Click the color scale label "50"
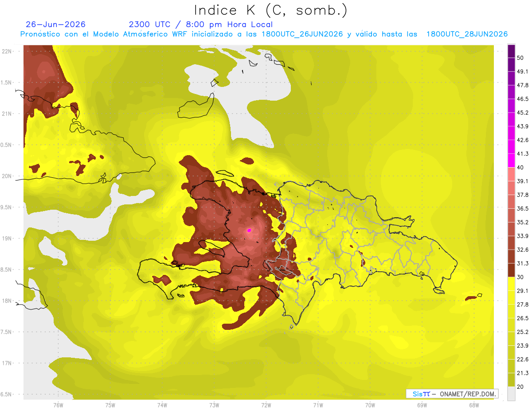The image size is (532, 411). click(520, 58)
